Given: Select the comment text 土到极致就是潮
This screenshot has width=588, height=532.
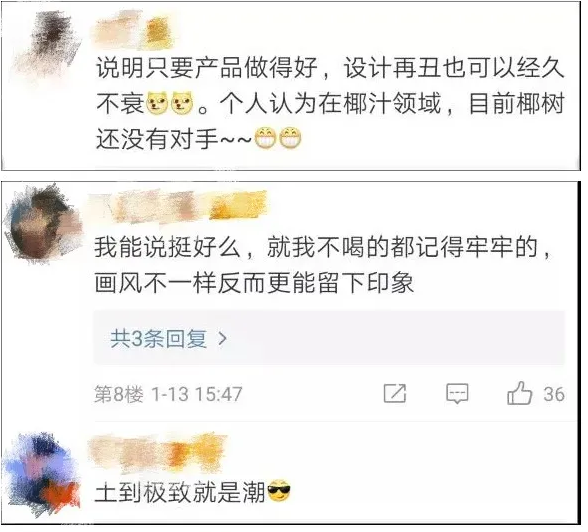Looking at the screenshot, I should tap(180, 492).
